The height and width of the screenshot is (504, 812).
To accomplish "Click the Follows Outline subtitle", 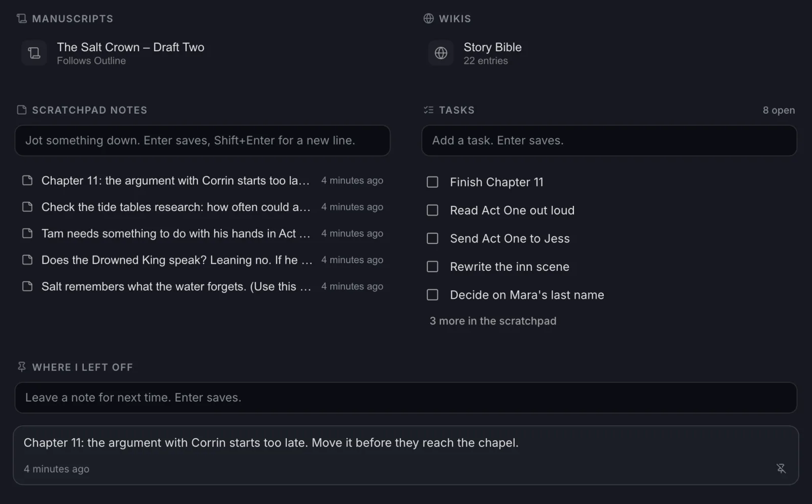I will pos(91,61).
